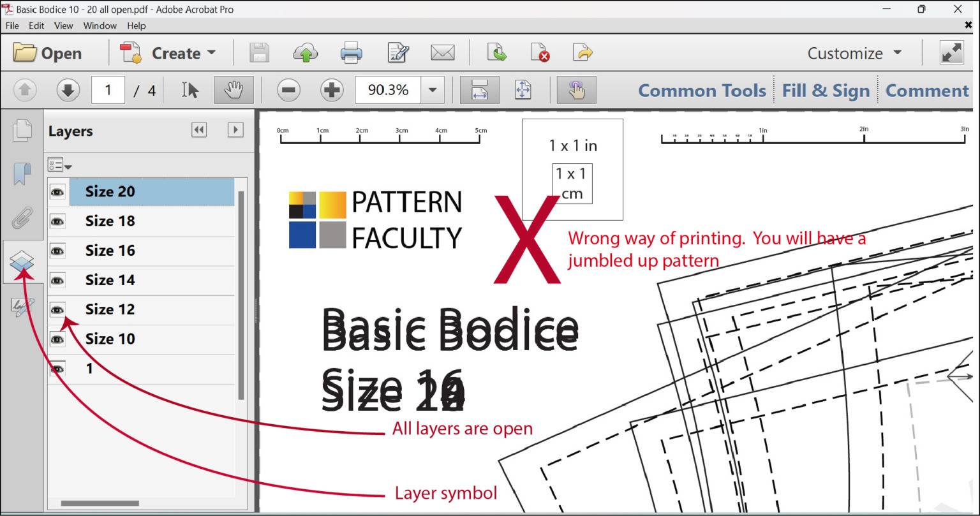The height and width of the screenshot is (516, 980).
Task: Go to next page down arrow
Action: 68,91
